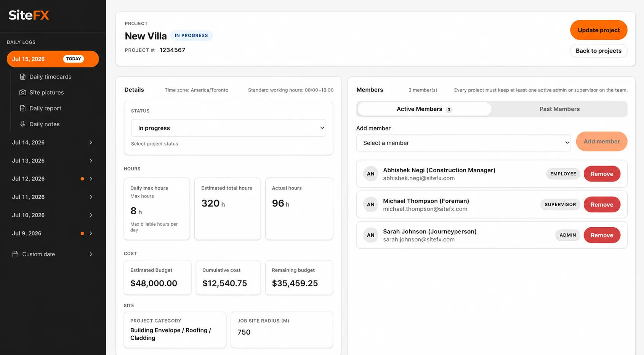Click project number 1234567

[x=172, y=50]
